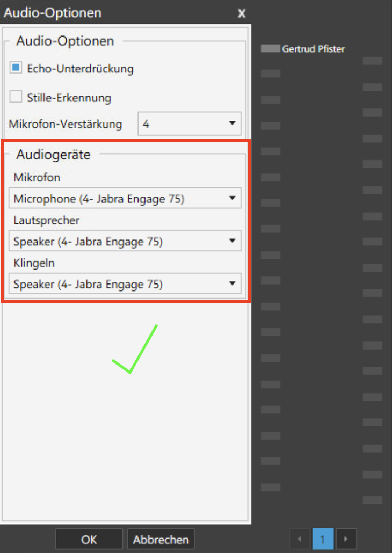Confirm settings with the OK button
Image resolution: width=392 pixels, height=553 pixels.
[89, 540]
